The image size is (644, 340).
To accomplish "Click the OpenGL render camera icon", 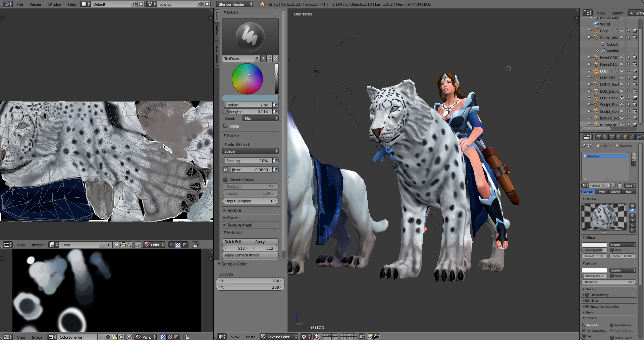I will tap(370, 337).
